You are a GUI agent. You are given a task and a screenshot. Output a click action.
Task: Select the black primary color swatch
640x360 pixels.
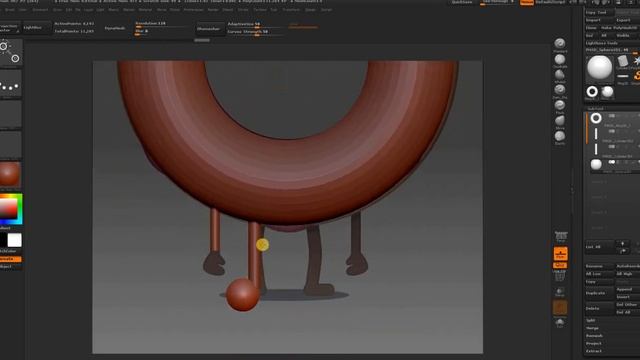click(3, 240)
